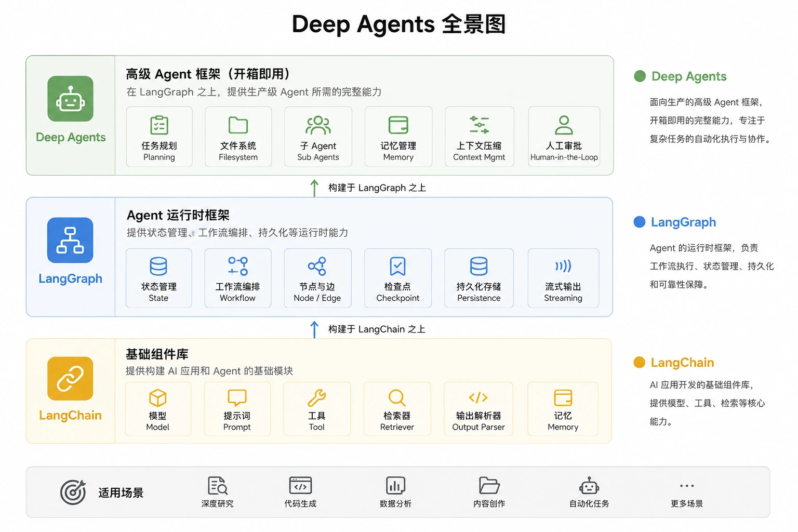Click the legend text '面向生产的高级 Agent 框架,'
This screenshot has height=532, width=798.
coord(706,102)
